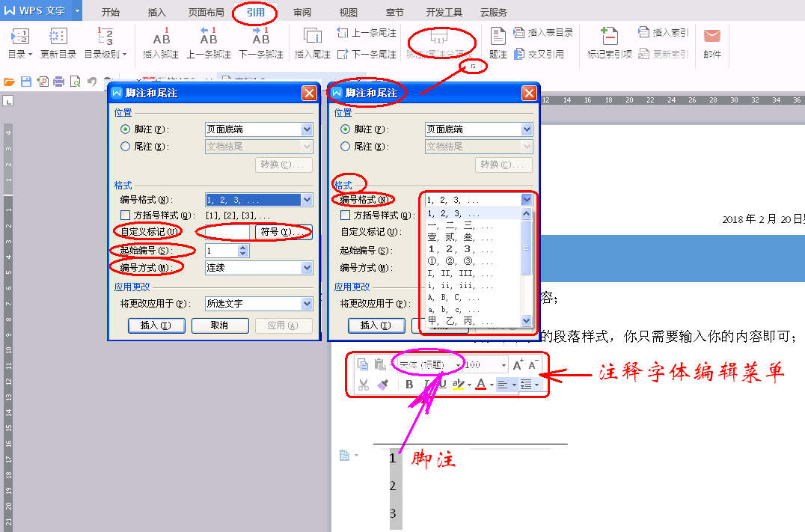Click the save disk icon
This screenshot has height=532, width=805.
point(26,82)
